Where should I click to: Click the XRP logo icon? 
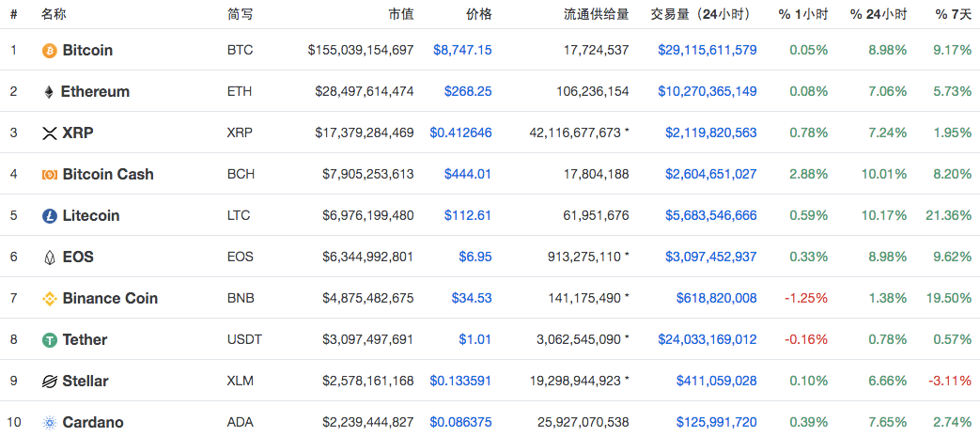point(50,133)
